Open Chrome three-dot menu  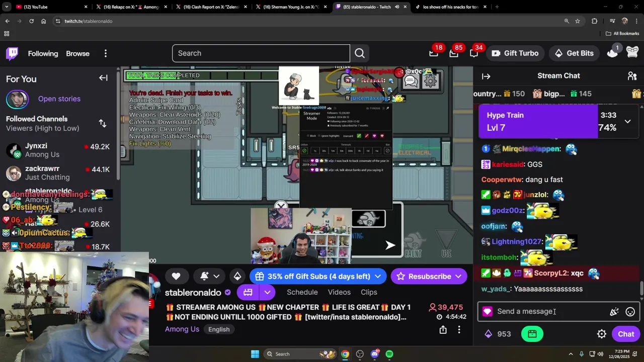(x=636, y=21)
